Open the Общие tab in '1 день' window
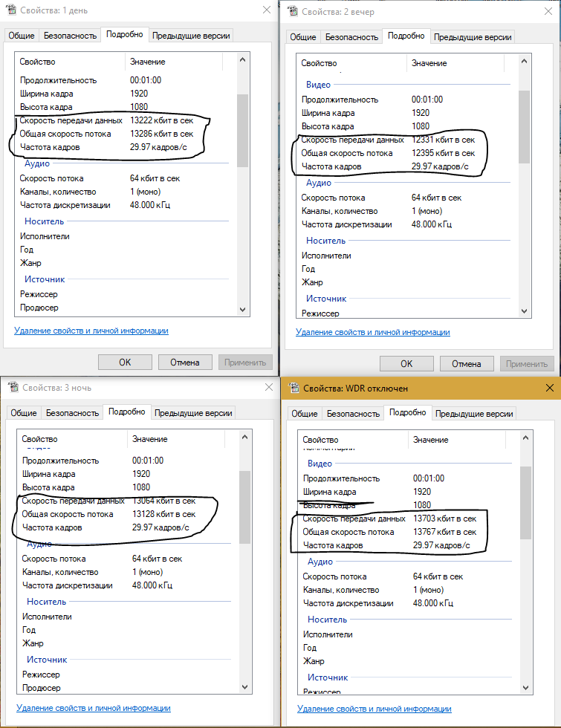This screenshot has width=561, height=728. pos(21,36)
